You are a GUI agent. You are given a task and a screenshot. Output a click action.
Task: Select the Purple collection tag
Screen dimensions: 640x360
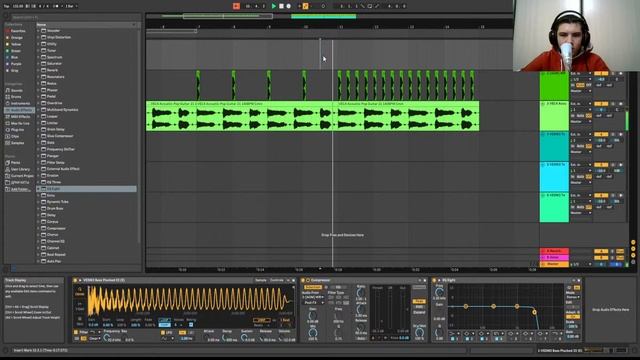click(14, 64)
